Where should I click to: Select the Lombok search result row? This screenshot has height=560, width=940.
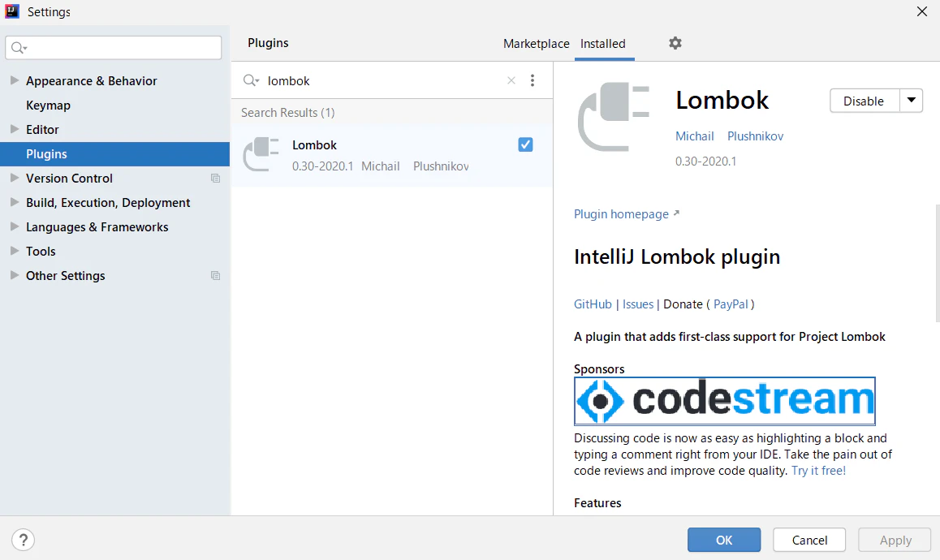pyautogui.click(x=392, y=155)
